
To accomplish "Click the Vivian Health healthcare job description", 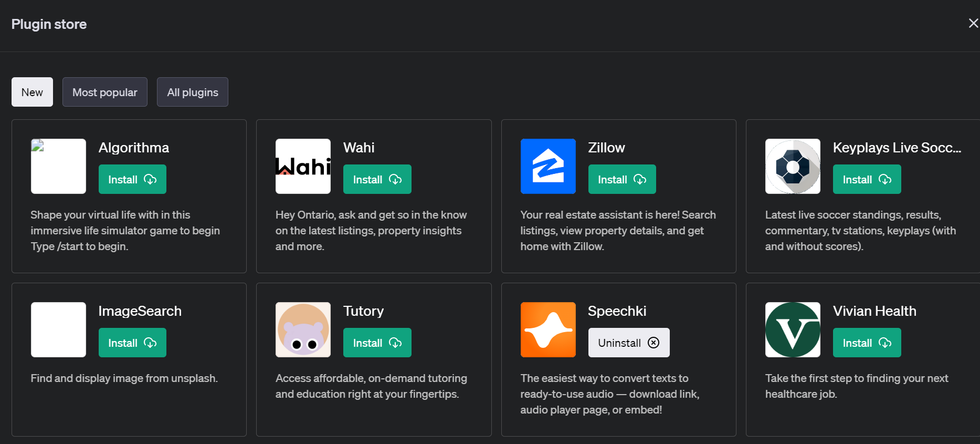I will click(857, 386).
